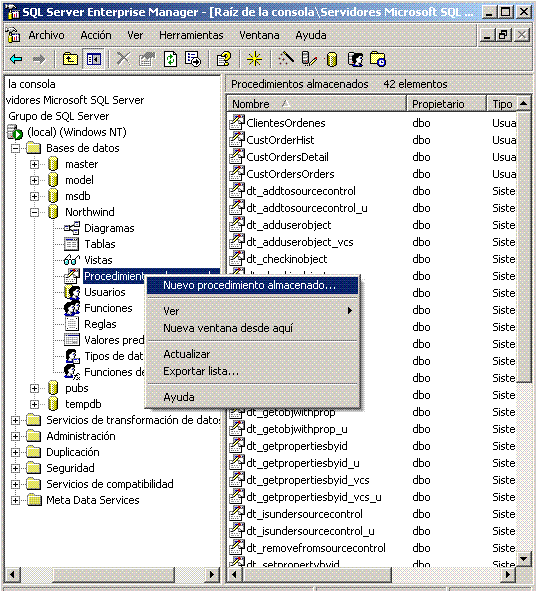Toggle the Show/Hide console tree icon

pos(94,59)
